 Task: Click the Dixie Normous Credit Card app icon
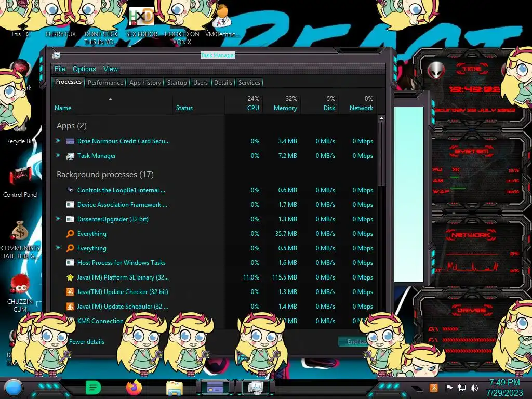[70, 141]
